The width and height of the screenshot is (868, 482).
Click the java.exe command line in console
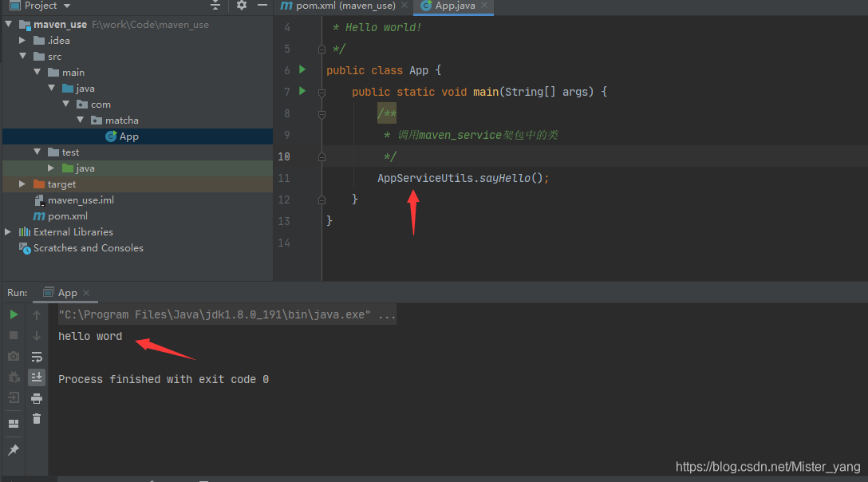point(227,314)
